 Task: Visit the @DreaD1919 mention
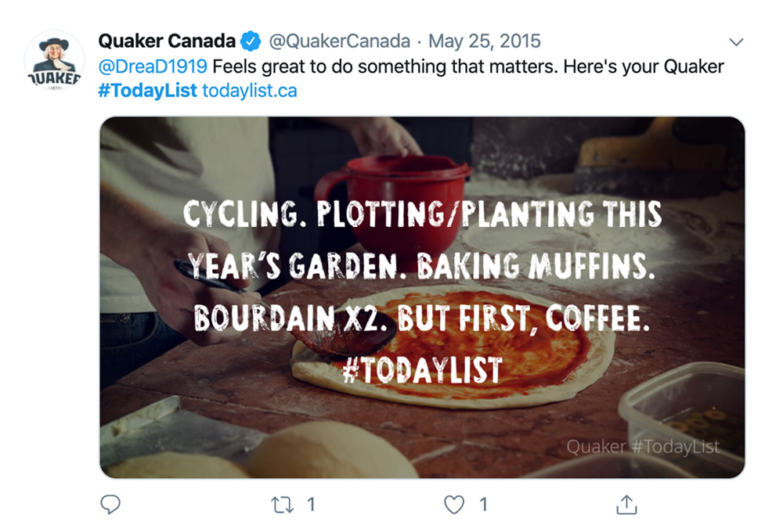point(151,66)
